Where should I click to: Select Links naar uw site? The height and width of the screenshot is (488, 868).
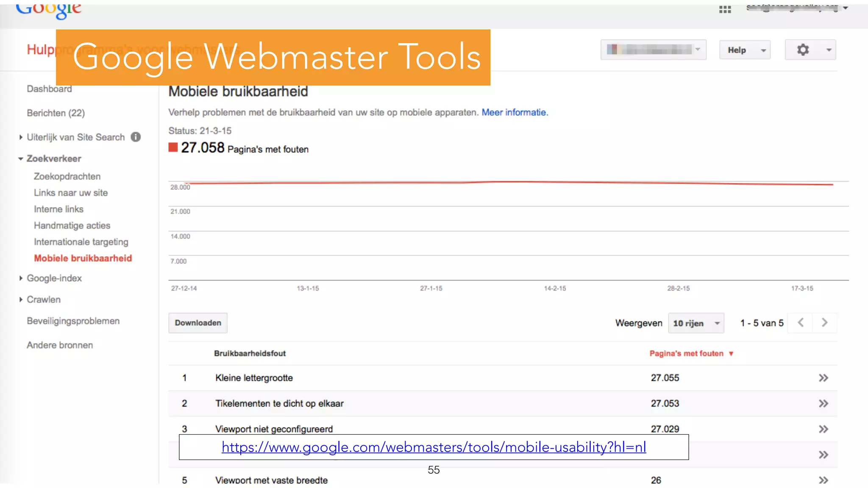coord(71,193)
